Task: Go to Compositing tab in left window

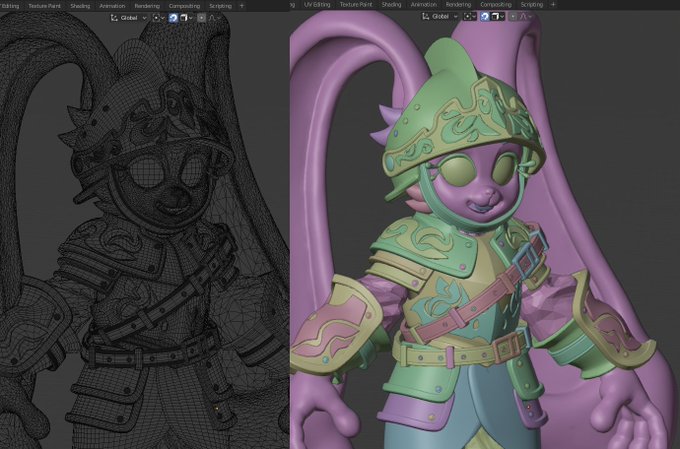Action: click(x=184, y=6)
